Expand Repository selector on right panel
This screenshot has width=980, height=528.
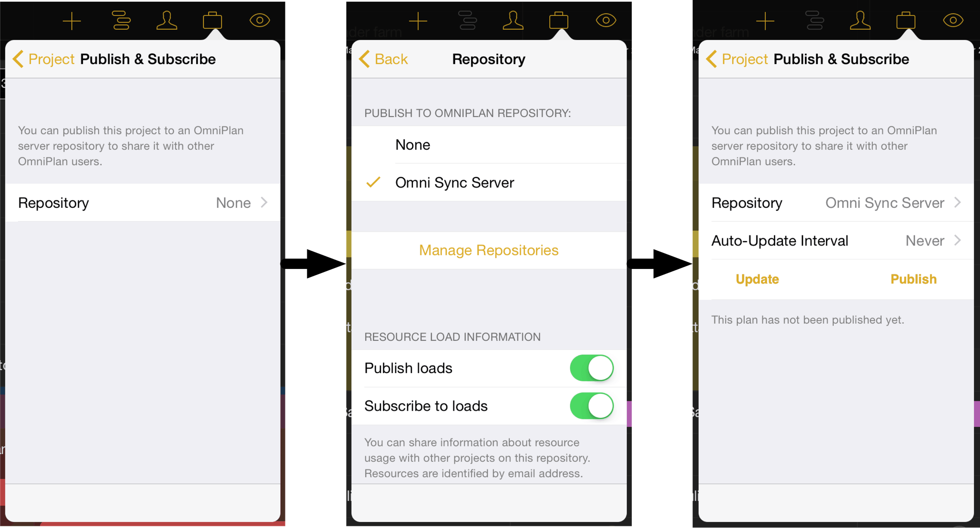(834, 203)
